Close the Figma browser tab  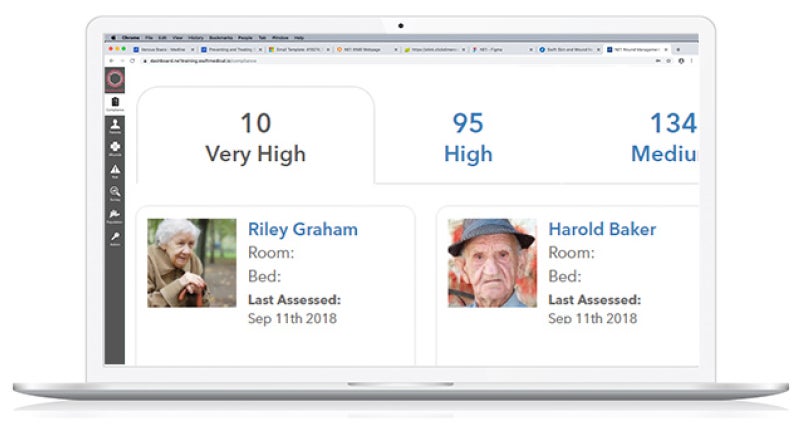tap(531, 50)
